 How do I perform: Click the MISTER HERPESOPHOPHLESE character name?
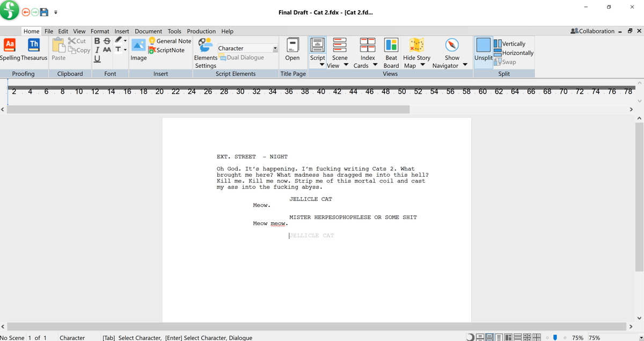(x=353, y=217)
